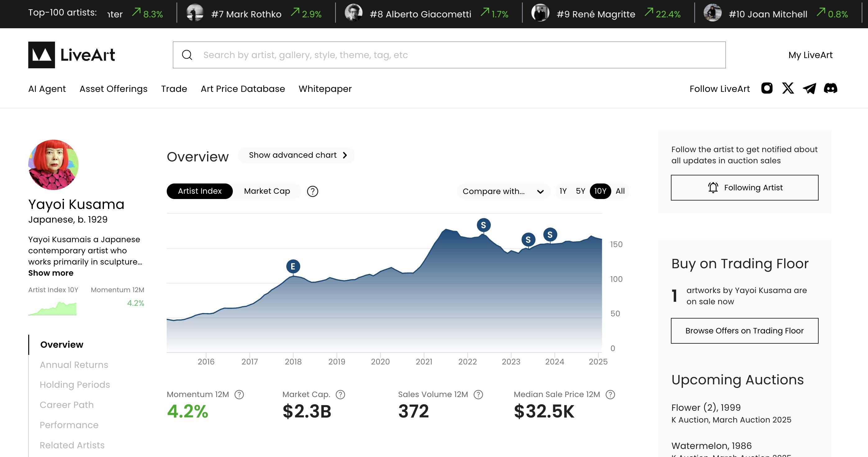The image size is (868, 457).
Task: Click Market Cap. help icon
Action: [x=340, y=395]
